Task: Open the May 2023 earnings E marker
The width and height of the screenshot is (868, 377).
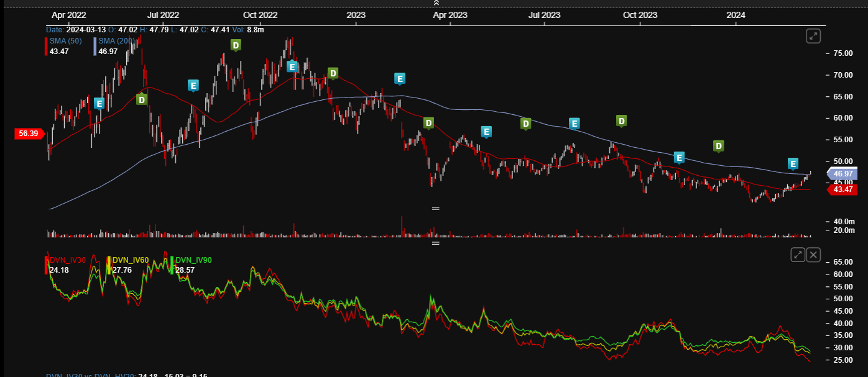Action: [486, 131]
